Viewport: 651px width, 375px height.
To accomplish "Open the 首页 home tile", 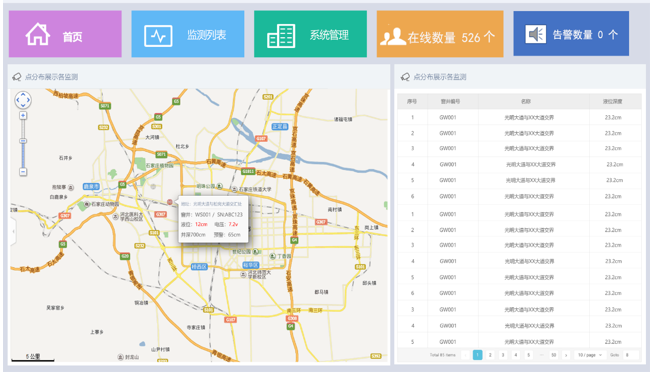I will pos(65,34).
